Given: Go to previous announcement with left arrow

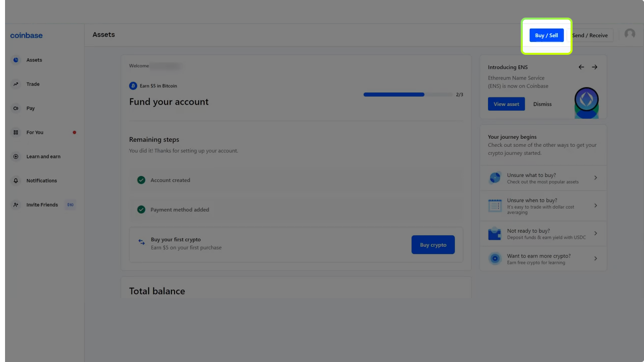Looking at the screenshot, I should click(581, 67).
